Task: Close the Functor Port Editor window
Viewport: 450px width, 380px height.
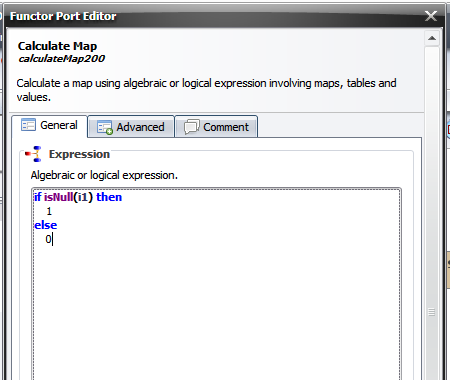Action: [x=431, y=16]
